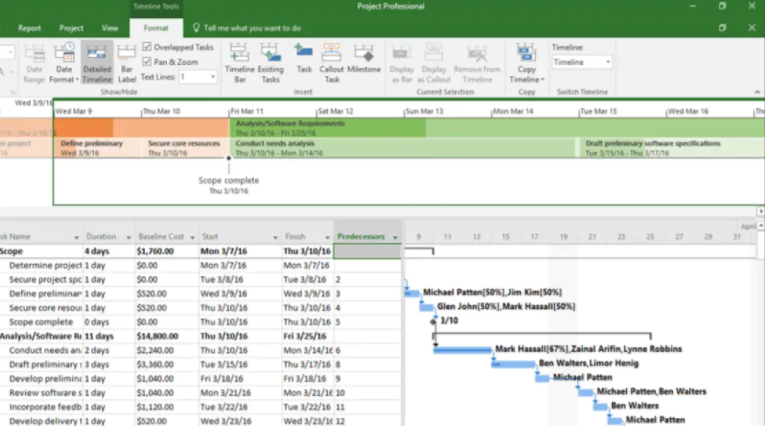Click the Task insert icon
Image resolution: width=765 pixels, height=426 pixels.
(x=304, y=60)
